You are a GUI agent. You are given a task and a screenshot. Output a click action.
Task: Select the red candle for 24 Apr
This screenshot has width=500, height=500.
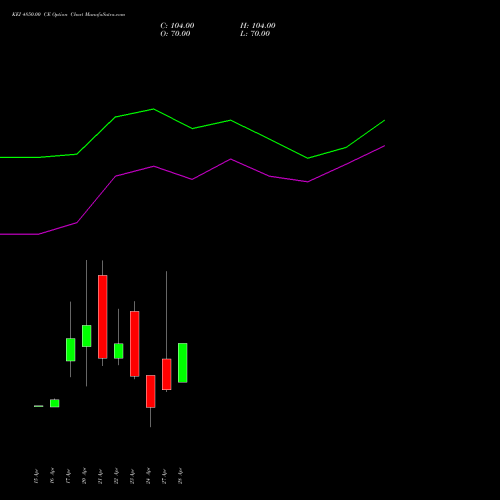(151, 391)
